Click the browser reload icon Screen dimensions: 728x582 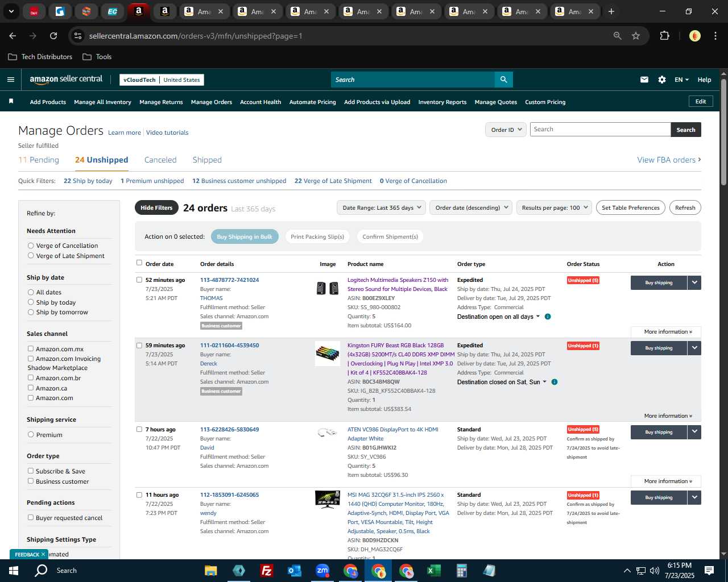(53, 36)
